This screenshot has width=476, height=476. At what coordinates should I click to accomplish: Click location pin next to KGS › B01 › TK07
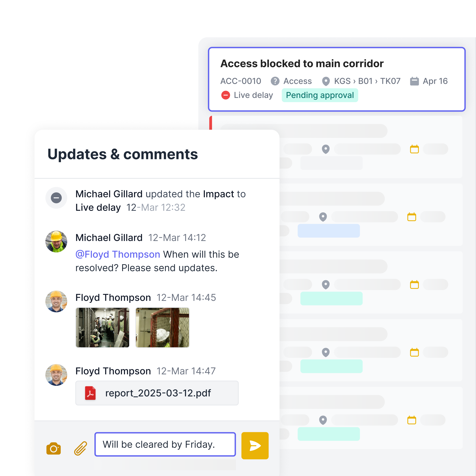[x=326, y=81]
